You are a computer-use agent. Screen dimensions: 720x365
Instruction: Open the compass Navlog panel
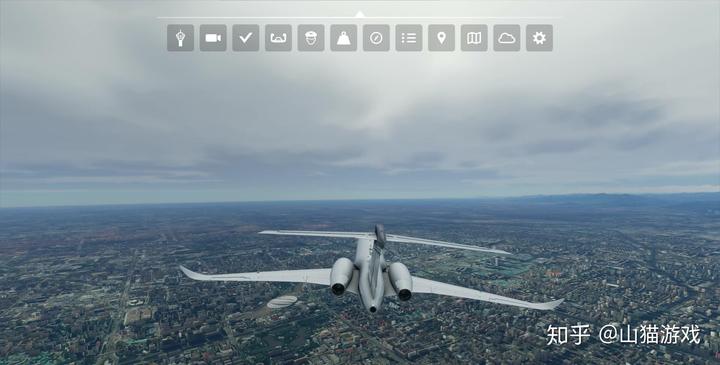(x=376, y=38)
